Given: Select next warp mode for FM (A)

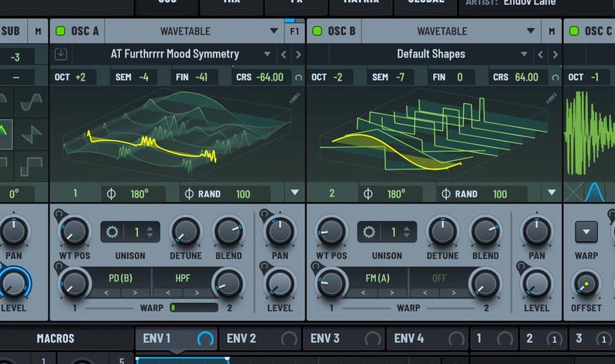Looking at the screenshot, I should pos(392,293).
